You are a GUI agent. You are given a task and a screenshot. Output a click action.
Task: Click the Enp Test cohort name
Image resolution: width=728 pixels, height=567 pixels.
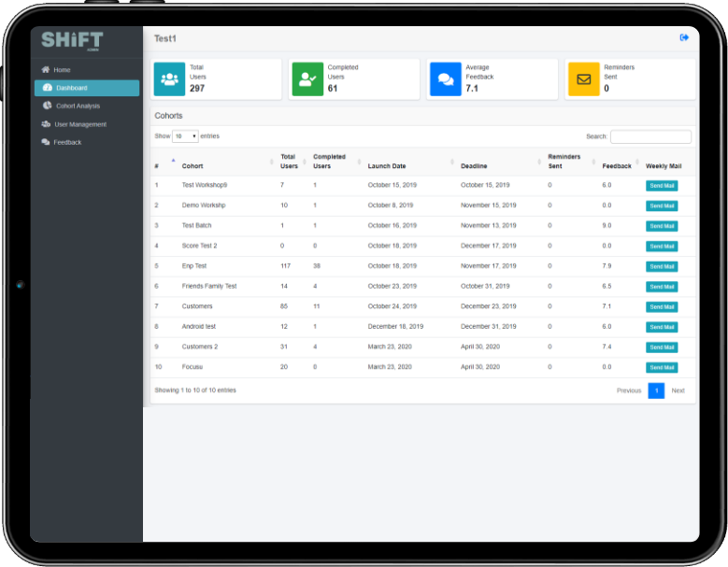click(194, 266)
